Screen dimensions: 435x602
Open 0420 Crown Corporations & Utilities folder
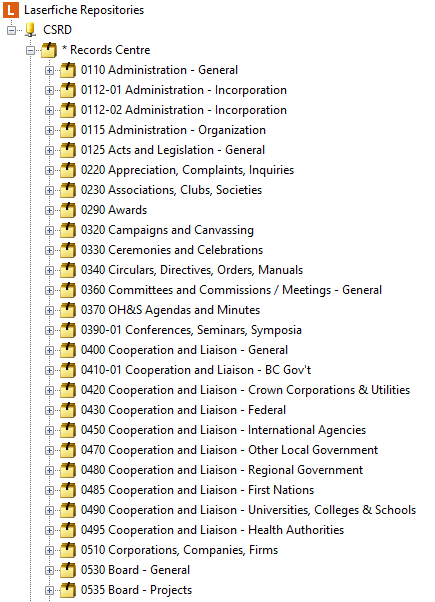245,390
